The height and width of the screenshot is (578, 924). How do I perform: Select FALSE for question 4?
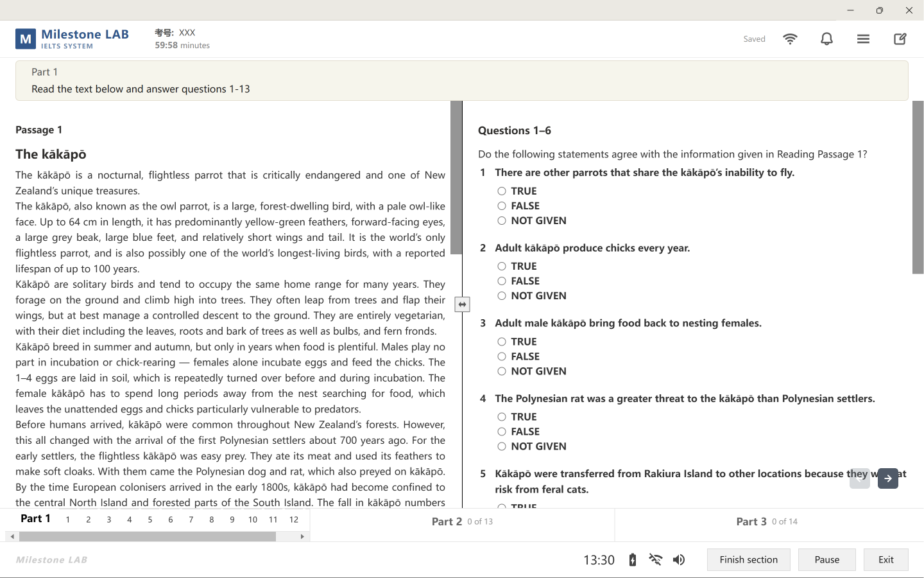coord(502,432)
